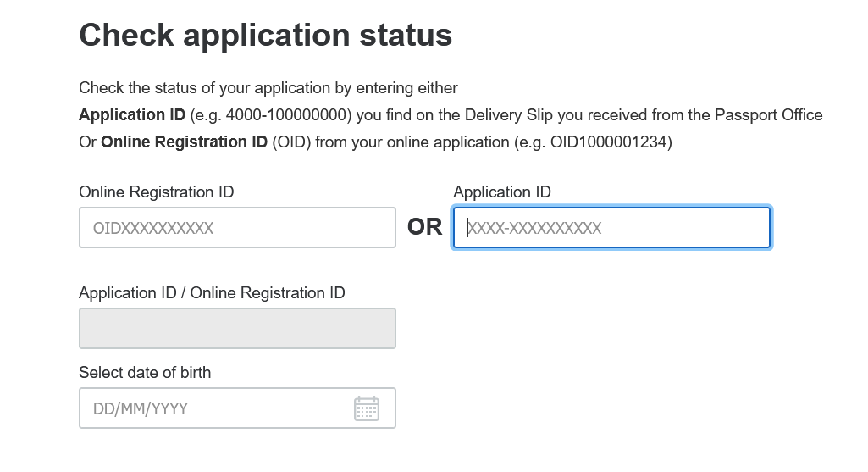Click the "Online Registration ID" field label
Screen dimensions: 868x472
point(157,192)
